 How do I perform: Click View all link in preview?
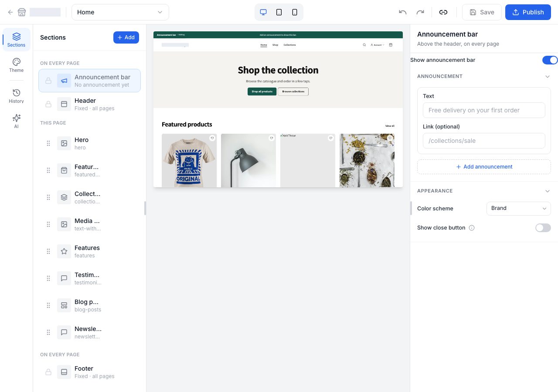pos(390,126)
